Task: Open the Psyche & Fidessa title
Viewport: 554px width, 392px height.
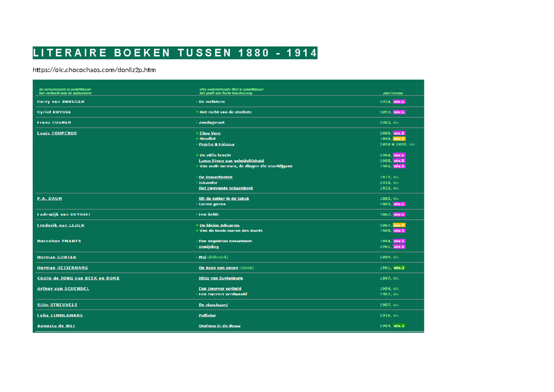Action: click(217, 144)
